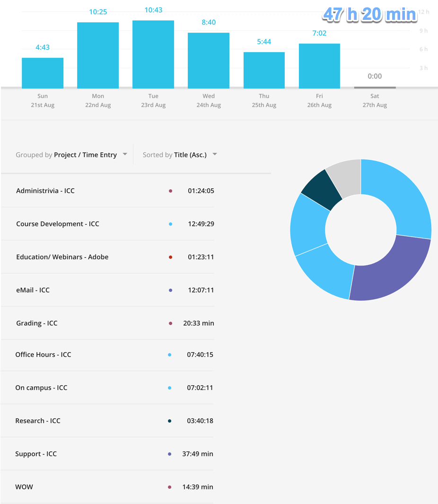
Task: Select the 'Education/ Webinars - Adobe' row
Action: pos(108,257)
